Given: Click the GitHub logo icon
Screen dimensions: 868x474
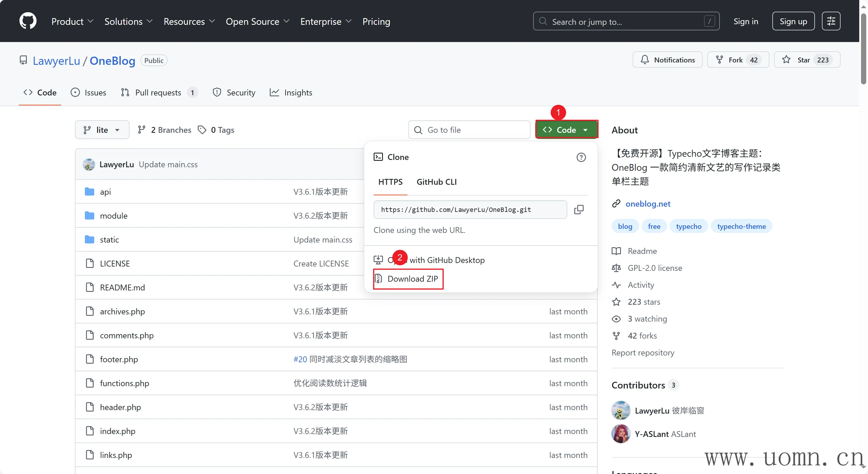Looking at the screenshot, I should click(28, 21).
